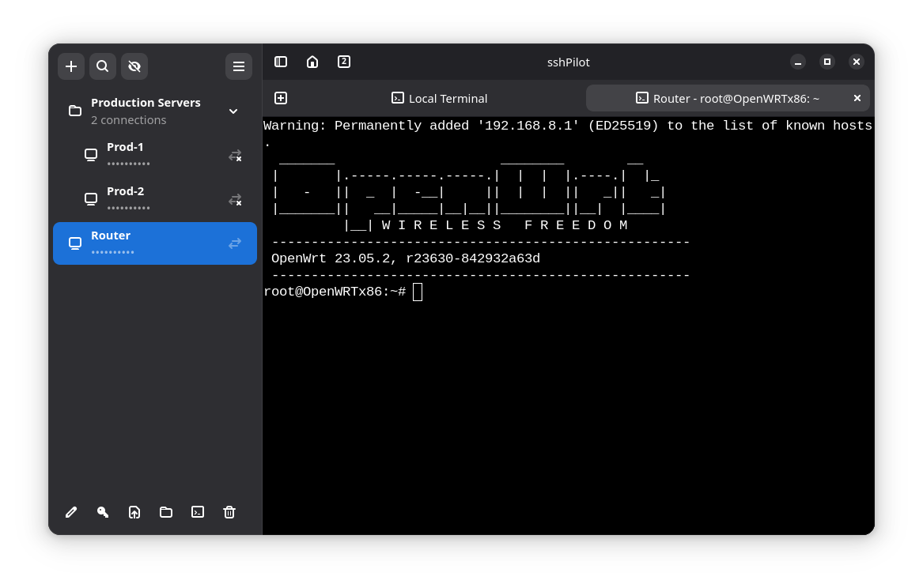Edit the selected connection with the pencil icon
Image resolution: width=923 pixels, height=588 pixels.
71,512
